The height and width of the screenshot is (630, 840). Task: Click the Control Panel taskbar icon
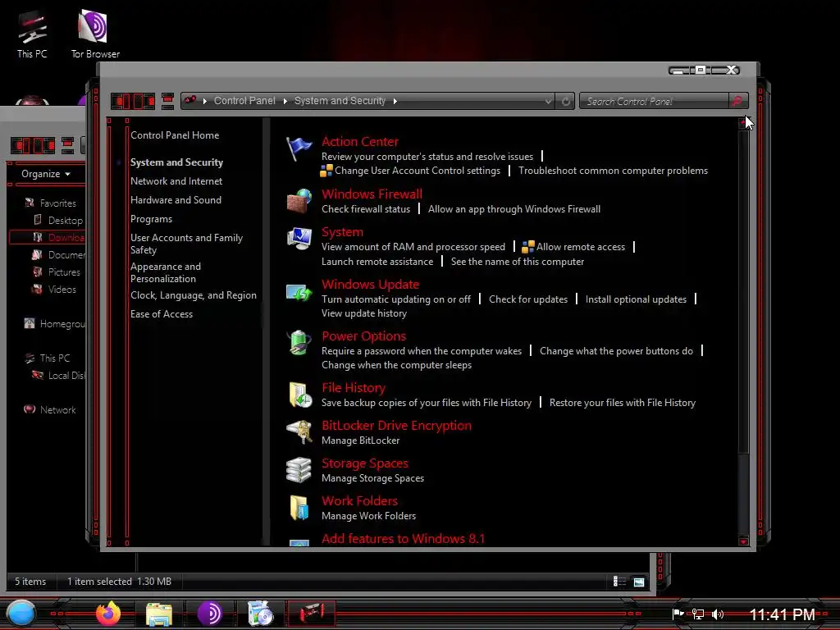pos(311,614)
